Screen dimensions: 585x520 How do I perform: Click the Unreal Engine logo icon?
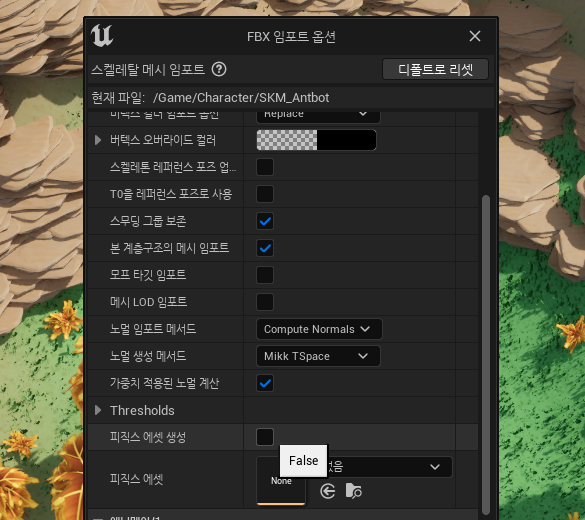102,36
